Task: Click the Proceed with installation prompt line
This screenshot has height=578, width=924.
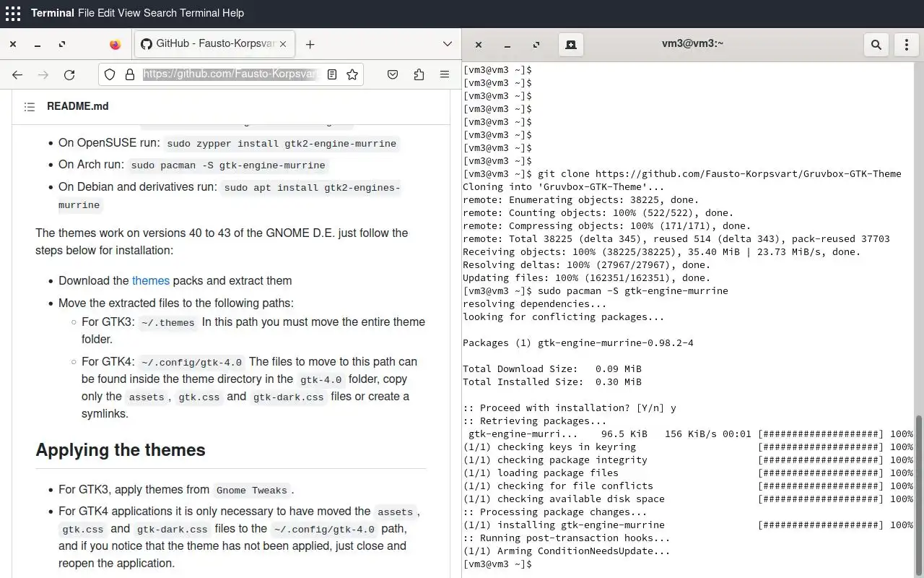Action: [x=570, y=407]
